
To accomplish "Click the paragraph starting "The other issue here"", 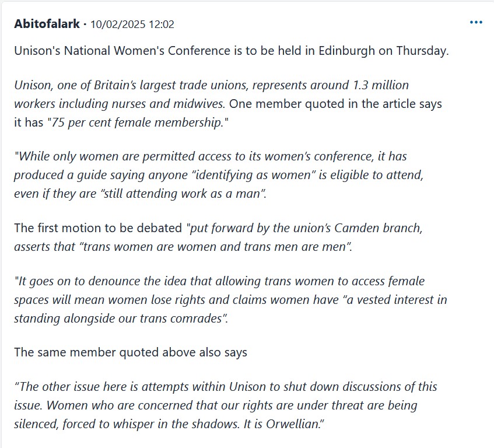I will click(x=225, y=405).
